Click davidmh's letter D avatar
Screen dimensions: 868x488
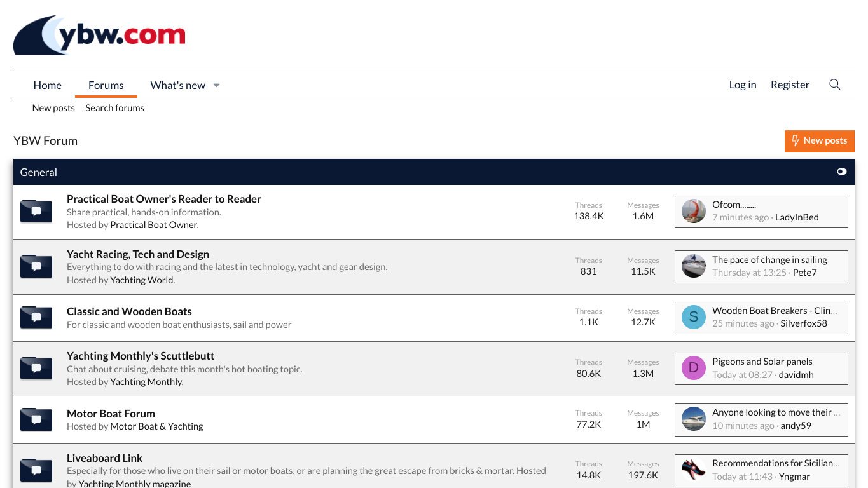coord(694,368)
